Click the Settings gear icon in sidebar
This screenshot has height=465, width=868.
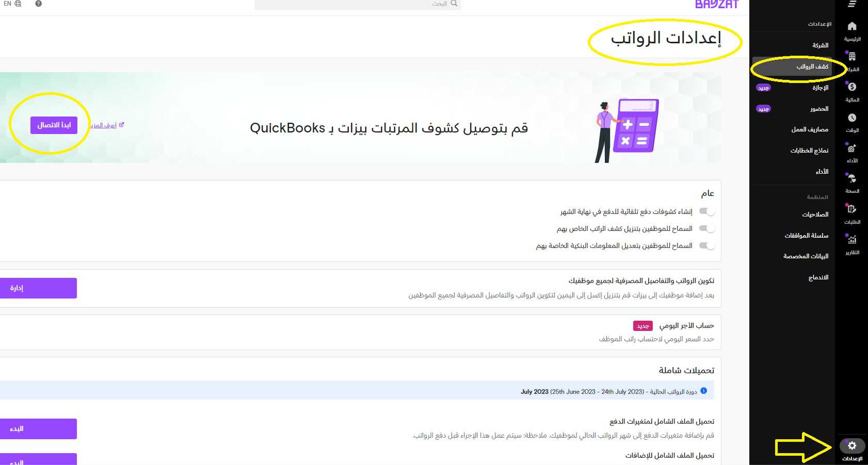pyautogui.click(x=852, y=446)
